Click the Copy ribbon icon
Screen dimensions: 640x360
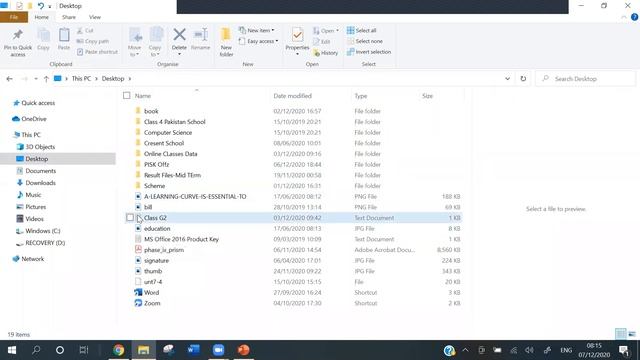click(43, 36)
